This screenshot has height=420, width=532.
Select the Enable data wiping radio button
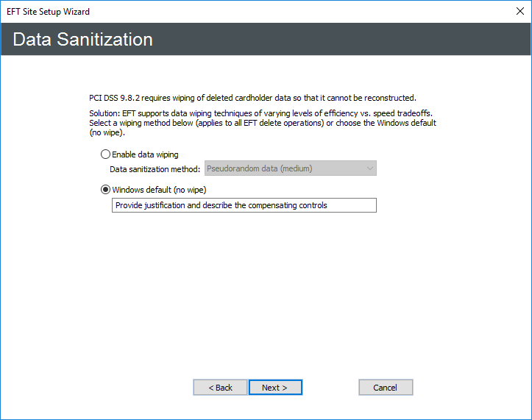point(105,154)
